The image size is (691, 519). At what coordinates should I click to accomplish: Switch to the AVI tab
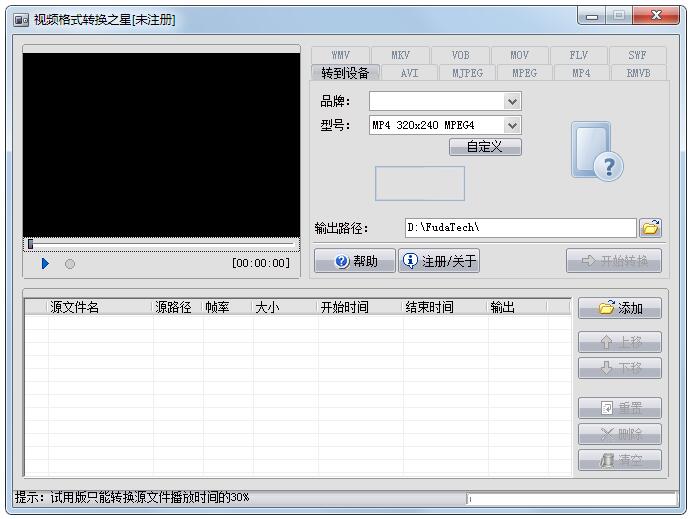pos(409,73)
